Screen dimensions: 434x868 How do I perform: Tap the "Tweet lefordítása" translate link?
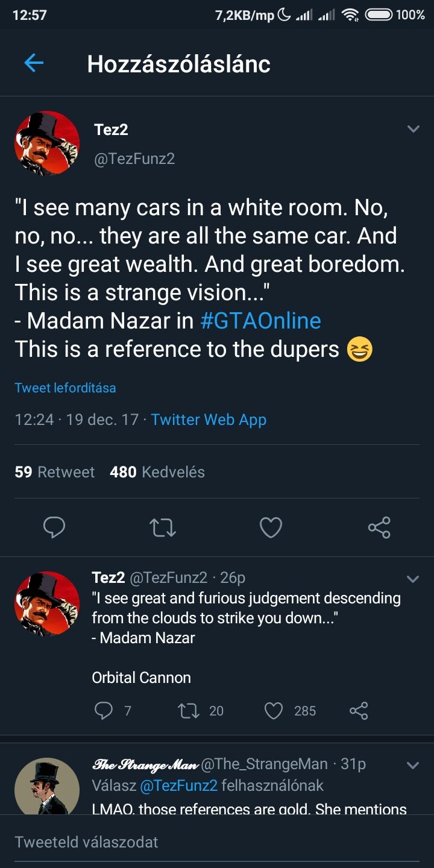[x=65, y=388]
